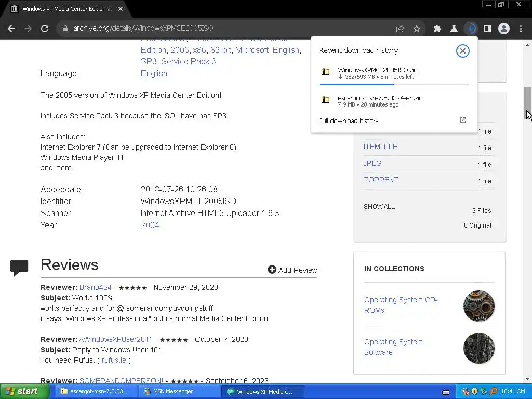Click the Reviews speech bubble icon
The height and width of the screenshot is (399, 532).
[19, 268]
